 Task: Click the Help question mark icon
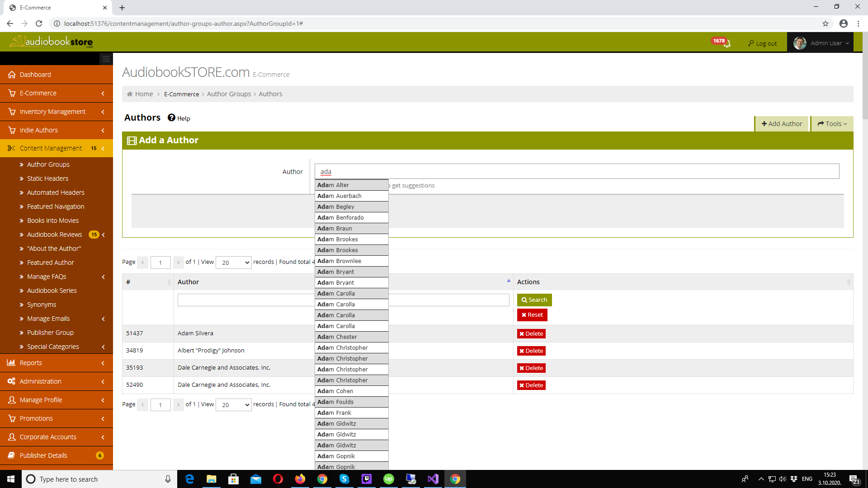click(x=171, y=117)
